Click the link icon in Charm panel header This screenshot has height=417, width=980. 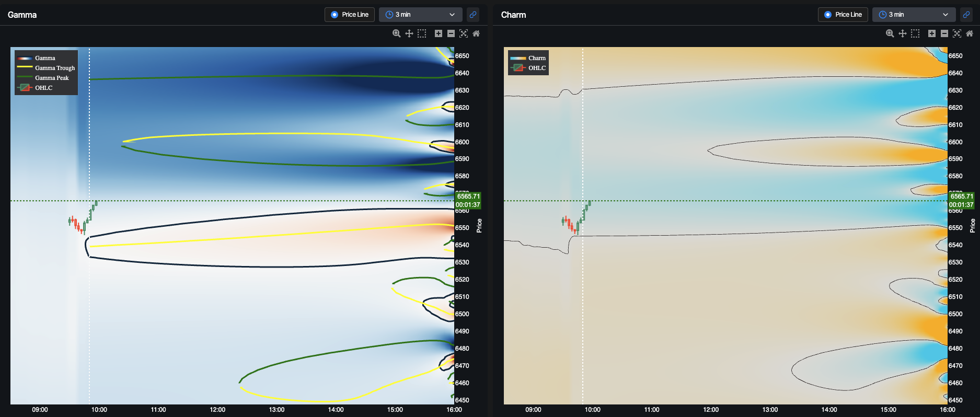[x=966, y=15]
